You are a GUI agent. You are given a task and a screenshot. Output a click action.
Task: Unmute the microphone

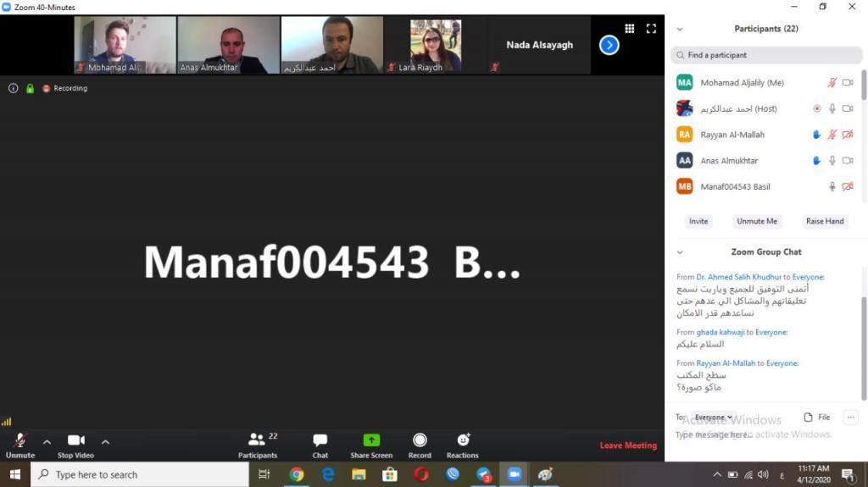pyautogui.click(x=20, y=440)
